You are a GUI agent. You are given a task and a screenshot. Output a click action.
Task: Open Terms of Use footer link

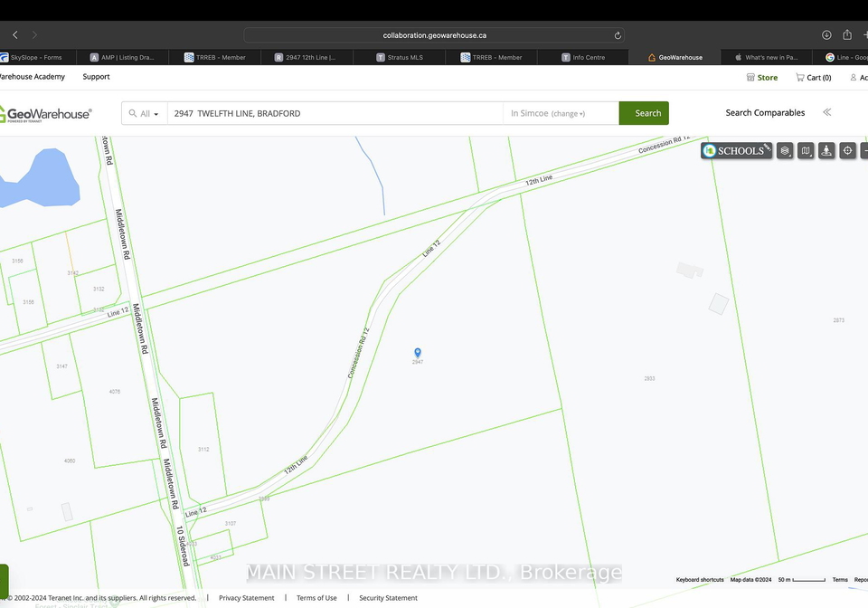[316, 598]
